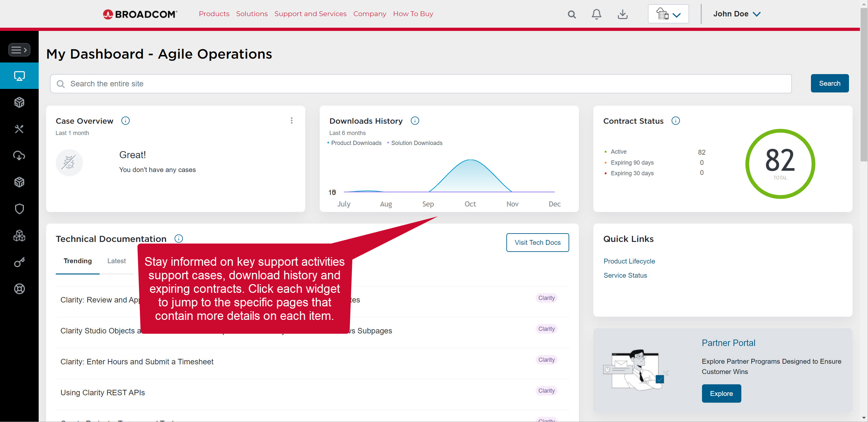This screenshot has height=422, width=868.
Task: Click Case Overview info icon
Action: click(125, 120)
